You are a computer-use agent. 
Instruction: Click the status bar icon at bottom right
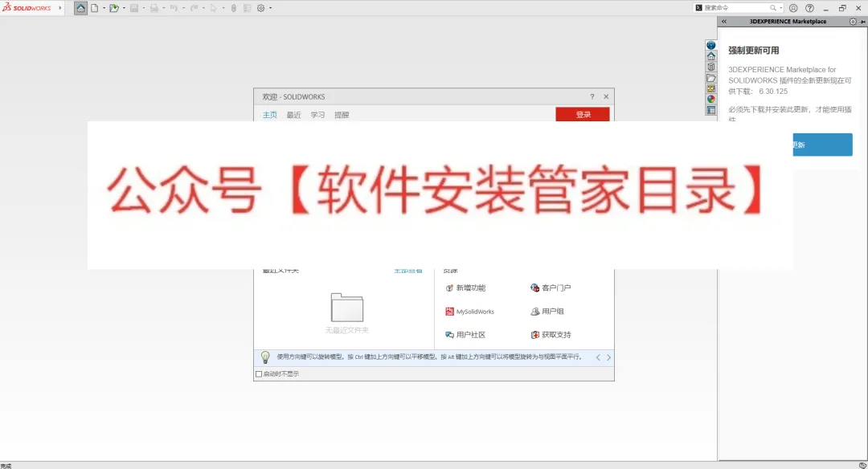point(862,465)
